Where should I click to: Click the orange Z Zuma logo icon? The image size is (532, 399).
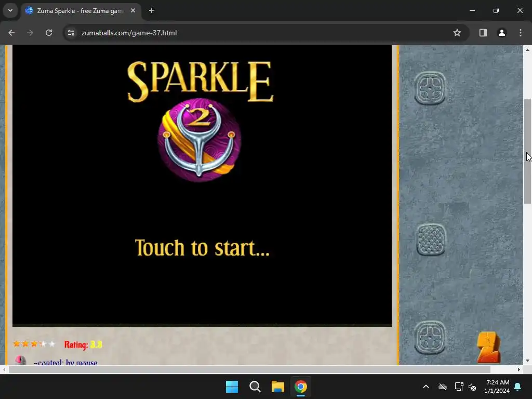488,348
